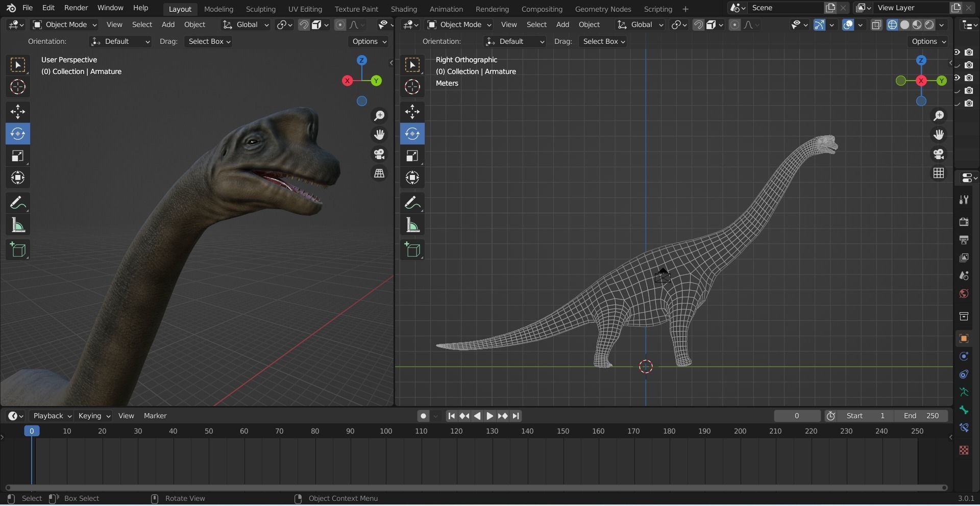Toggle camera view in left viewport
The height and width of the screenshot is (506, 980).
(379, 154)
